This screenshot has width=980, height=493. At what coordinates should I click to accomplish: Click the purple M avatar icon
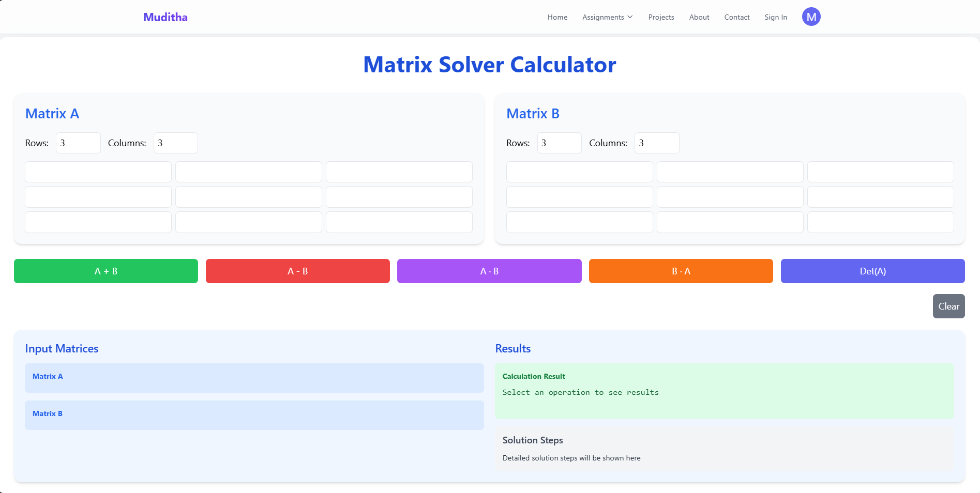tap(811, 17)
